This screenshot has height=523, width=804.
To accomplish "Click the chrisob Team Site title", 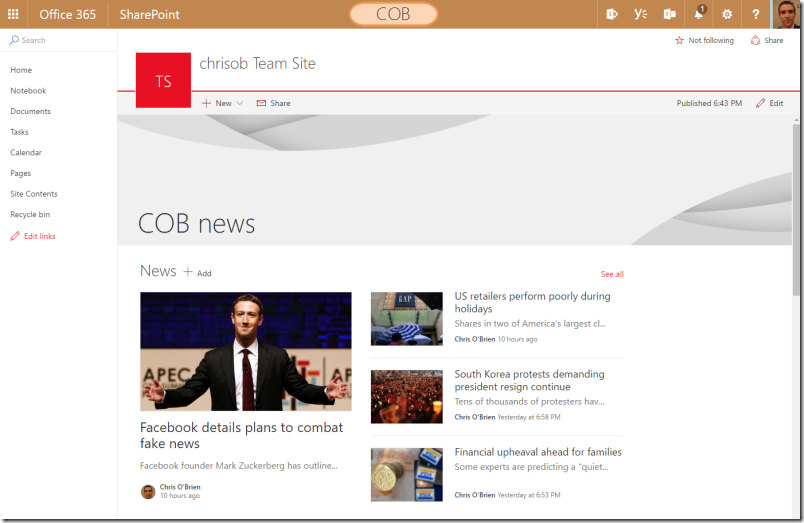I will [x=257, y=63].
